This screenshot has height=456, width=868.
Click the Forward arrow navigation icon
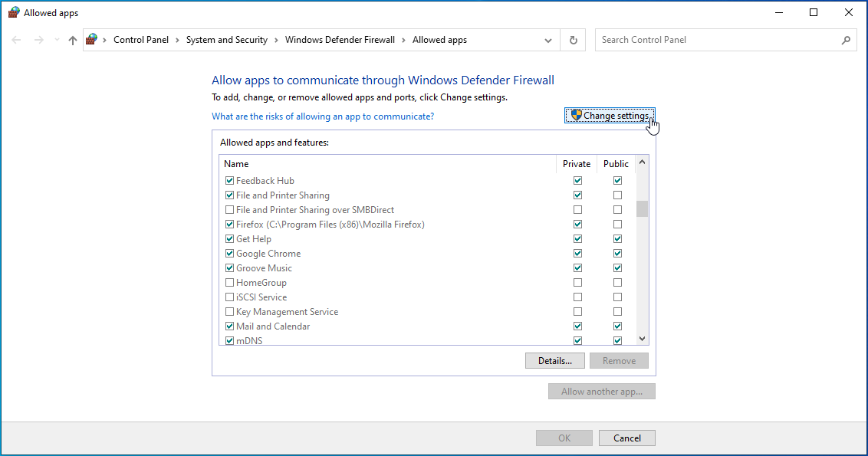38,41
